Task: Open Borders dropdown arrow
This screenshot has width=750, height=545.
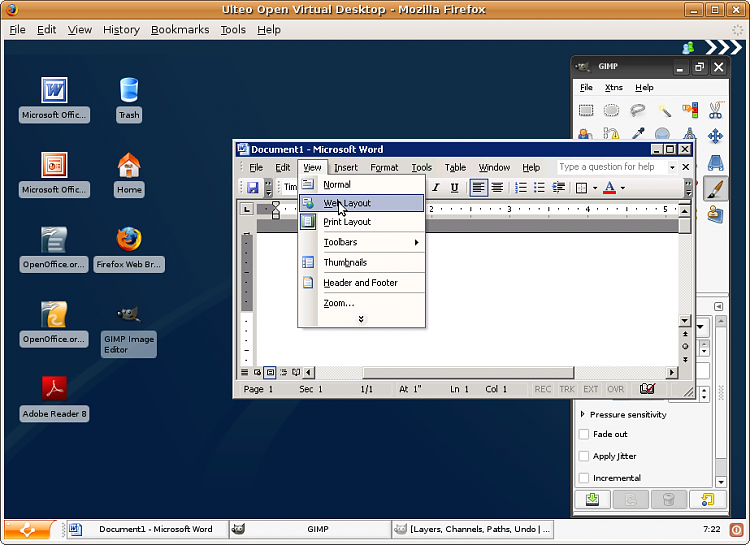Action: (x=595, y=188)
